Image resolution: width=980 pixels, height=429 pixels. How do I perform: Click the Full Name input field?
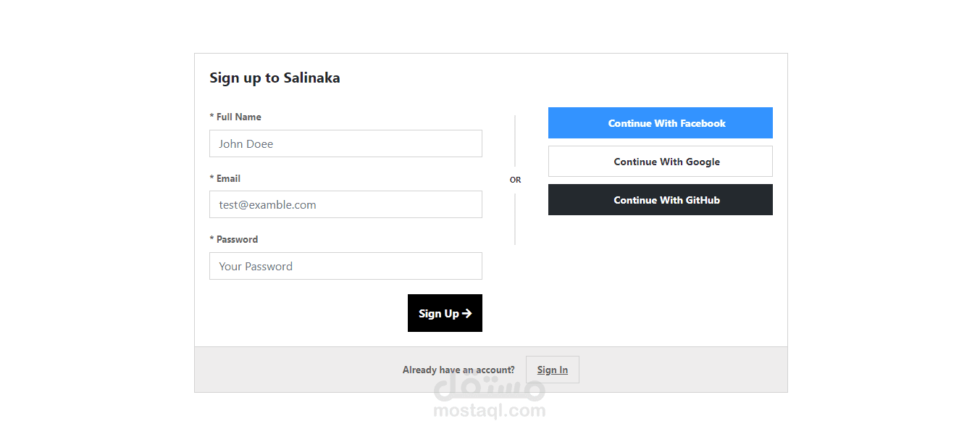click(345, 143)
